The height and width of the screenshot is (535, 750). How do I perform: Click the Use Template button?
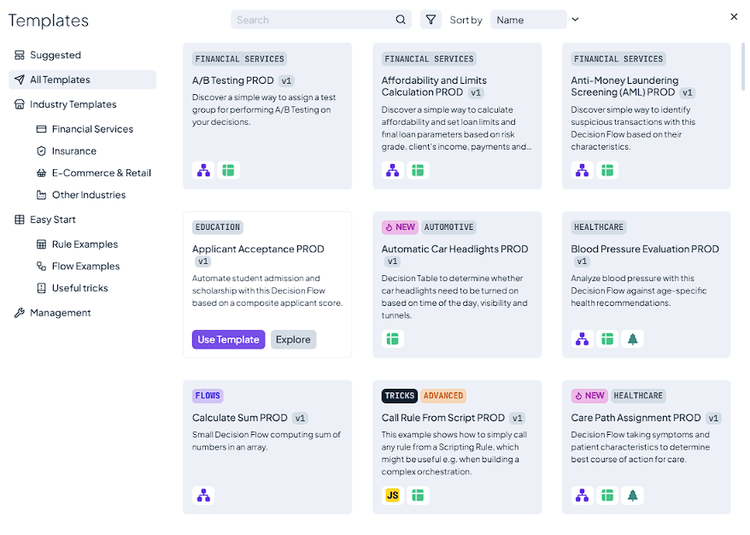pyautogui.click(x=228, y=340)
